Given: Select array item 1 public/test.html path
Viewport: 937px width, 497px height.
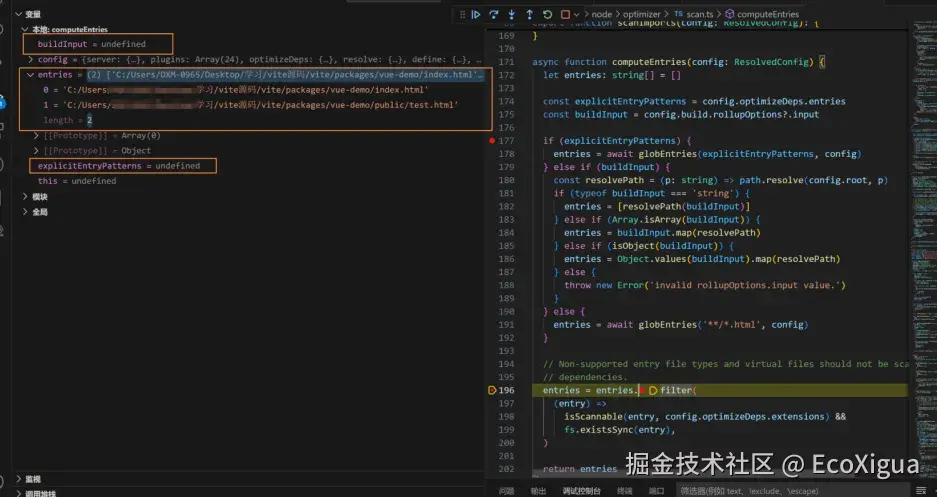Looking at the screenshot, I should 250,105.
